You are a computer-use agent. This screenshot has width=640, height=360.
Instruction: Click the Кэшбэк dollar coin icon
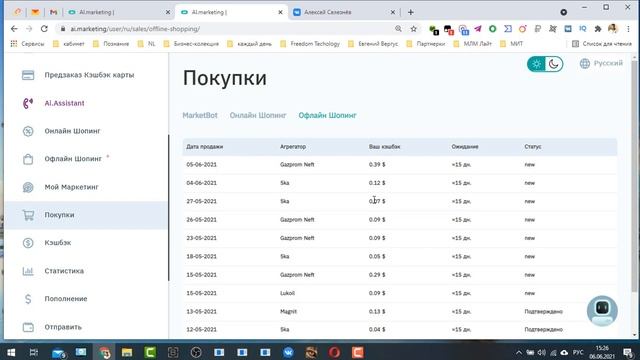[x=28, y=243]
